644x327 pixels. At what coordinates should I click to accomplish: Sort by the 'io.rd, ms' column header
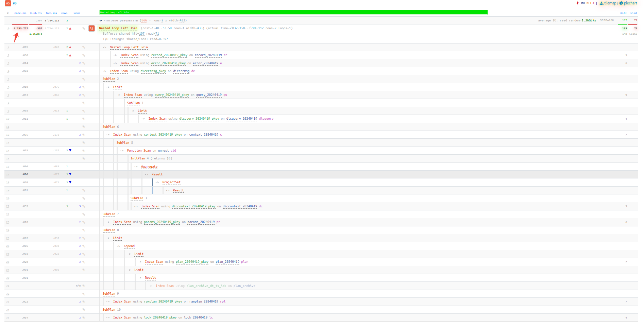click(36, 13)
